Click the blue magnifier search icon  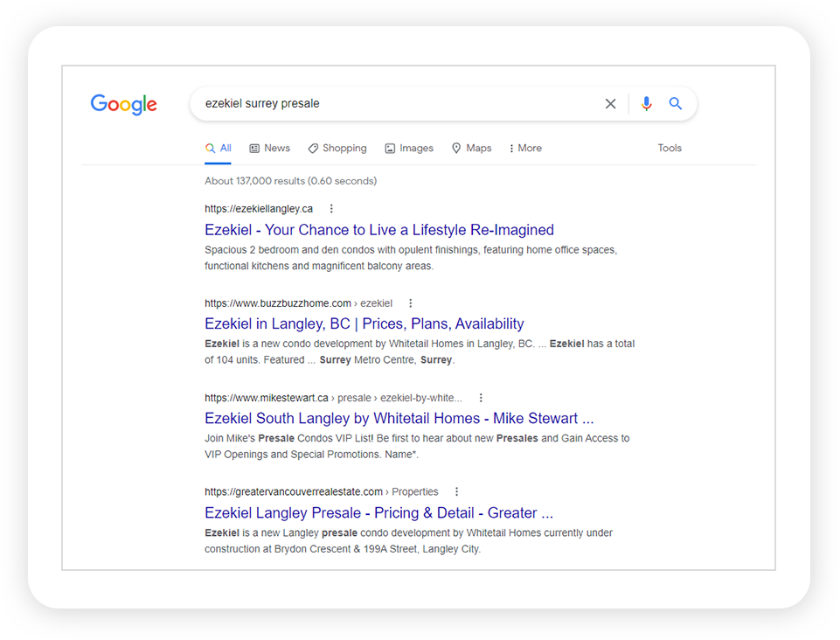tap(675, 103)
